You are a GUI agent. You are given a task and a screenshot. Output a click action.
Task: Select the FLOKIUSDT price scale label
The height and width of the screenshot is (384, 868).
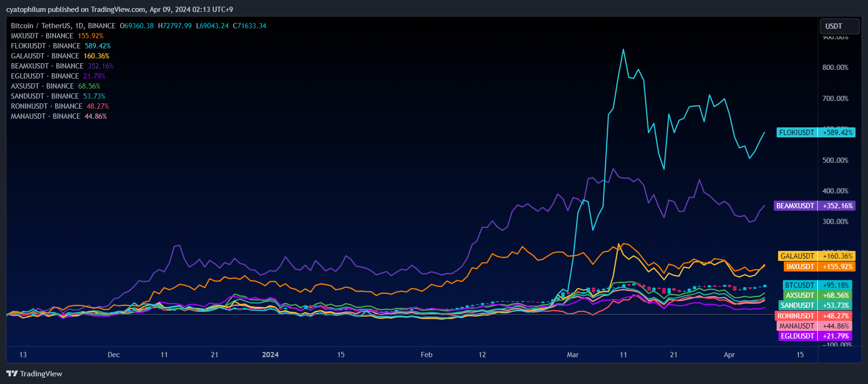tap(797, 133)
